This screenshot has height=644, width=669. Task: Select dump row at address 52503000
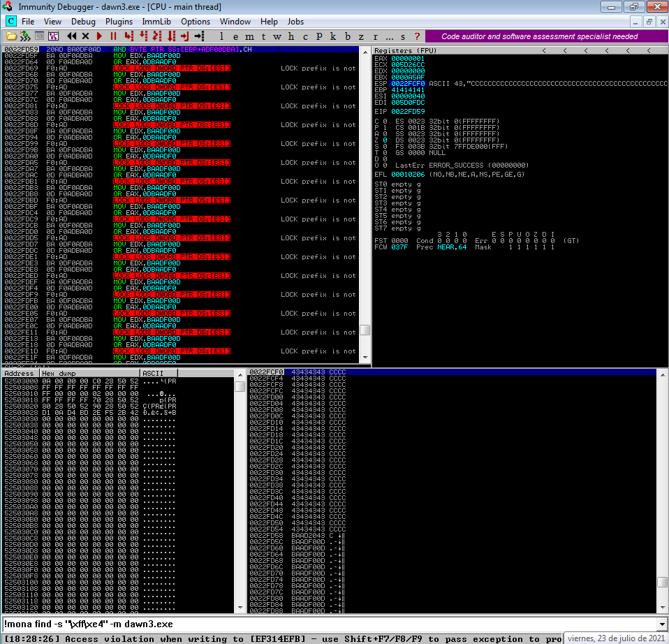pos(118,381)
